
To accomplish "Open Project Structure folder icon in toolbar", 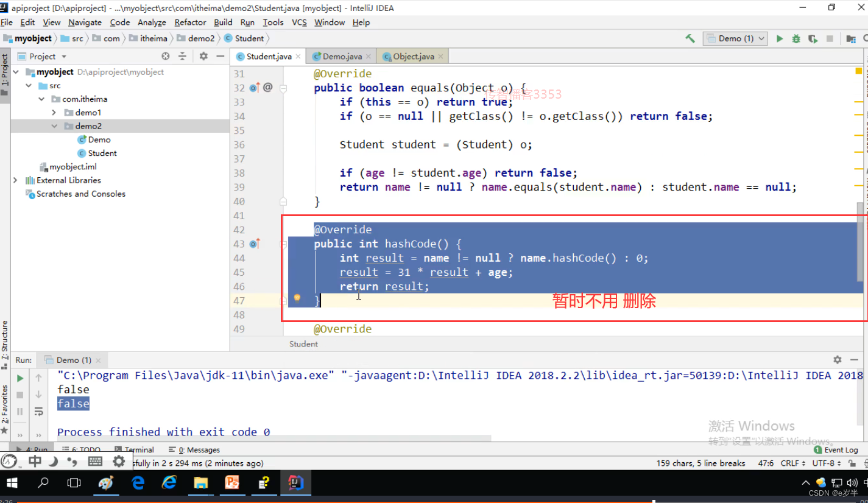I will coord(852,38).
